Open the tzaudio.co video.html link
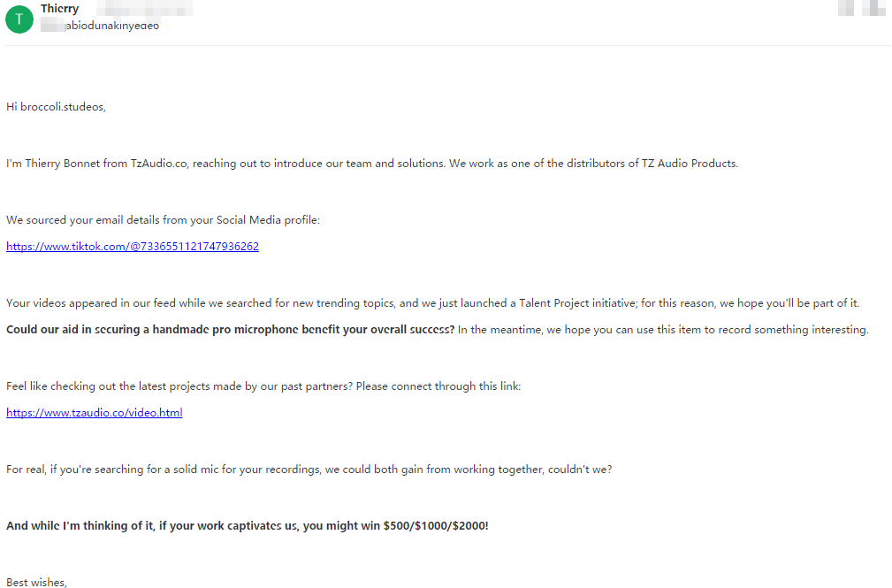 click(95, 413)
